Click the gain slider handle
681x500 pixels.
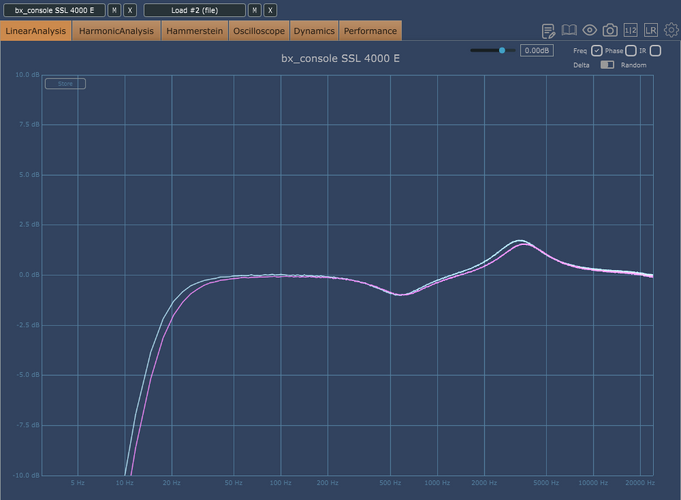[x=502, y=50]
